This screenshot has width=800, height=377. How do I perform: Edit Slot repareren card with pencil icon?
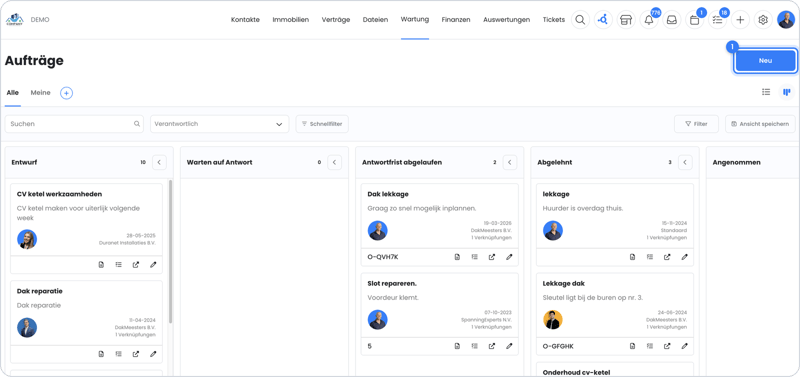[x=509, y=346]
